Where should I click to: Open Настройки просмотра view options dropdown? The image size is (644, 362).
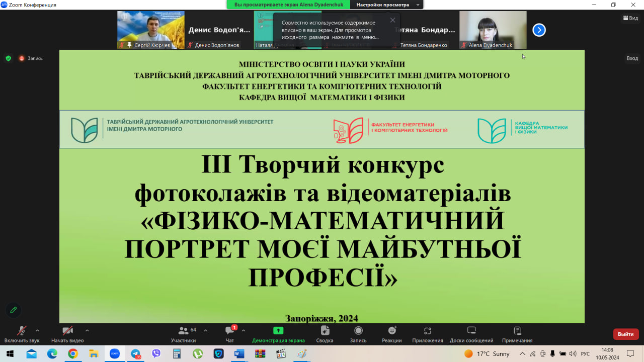tap(386, 5)
